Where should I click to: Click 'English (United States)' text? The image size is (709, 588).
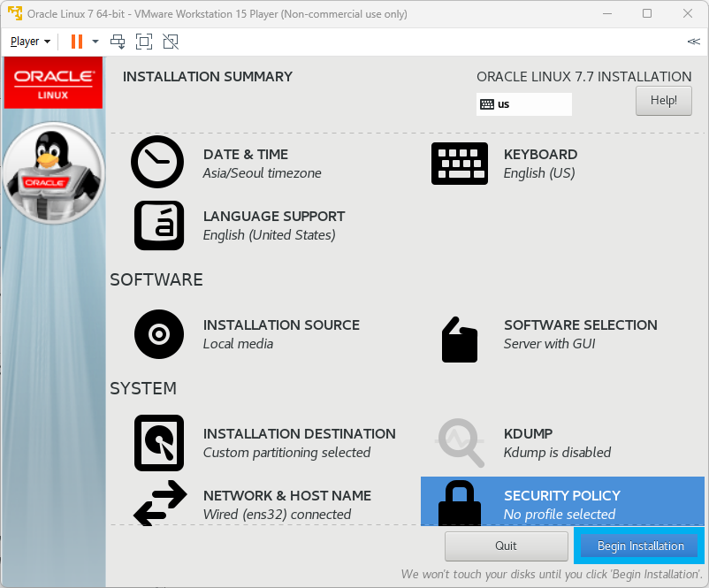click(x=270, y=235)
